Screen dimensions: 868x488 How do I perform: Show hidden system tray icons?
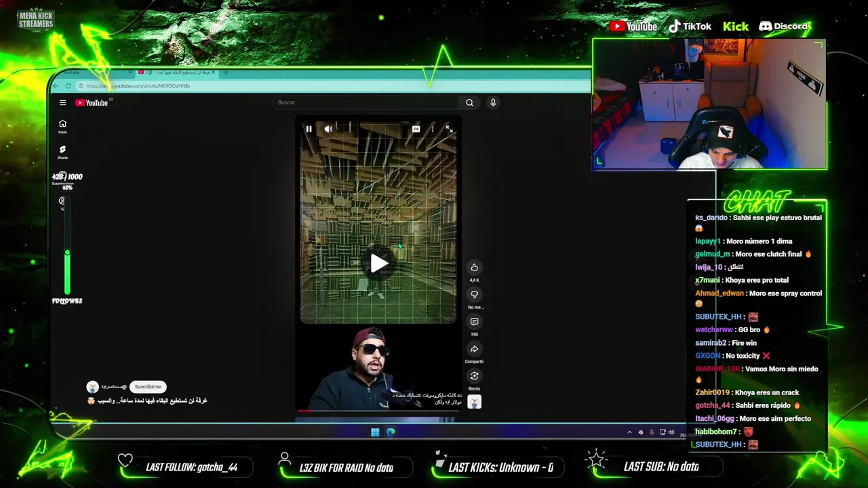pos(629,432)
